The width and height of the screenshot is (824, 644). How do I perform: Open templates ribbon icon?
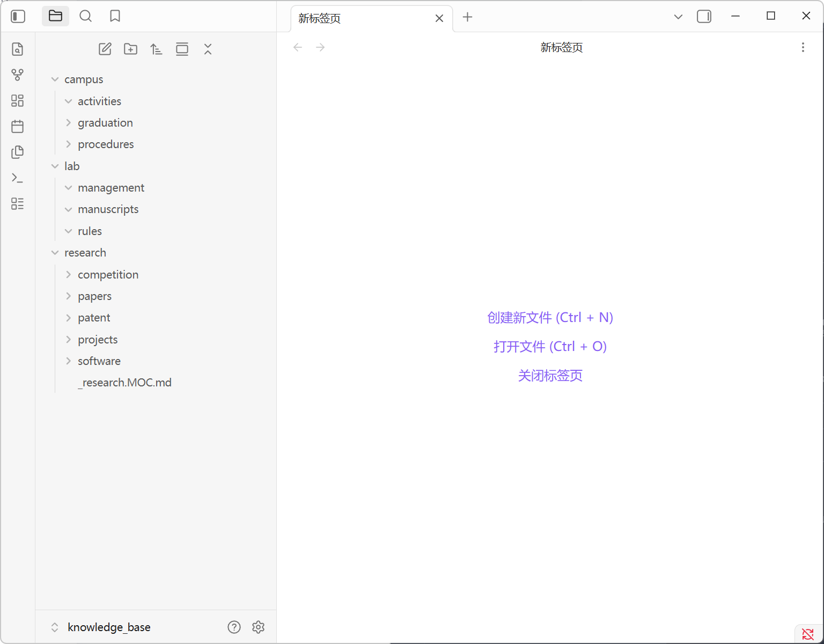17,152
